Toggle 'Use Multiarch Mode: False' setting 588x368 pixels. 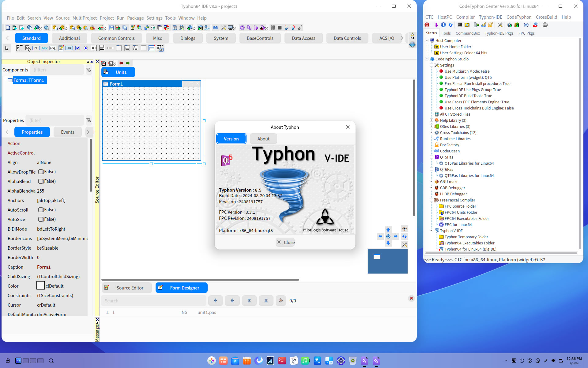click(467, 71)
